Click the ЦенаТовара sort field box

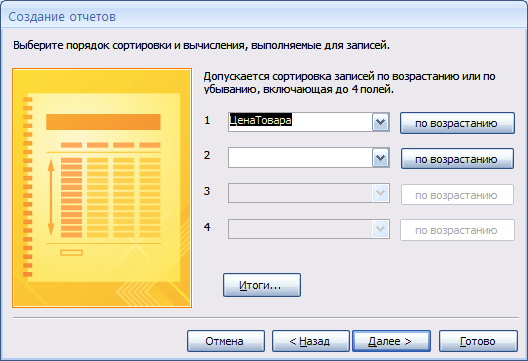(309, 122)
